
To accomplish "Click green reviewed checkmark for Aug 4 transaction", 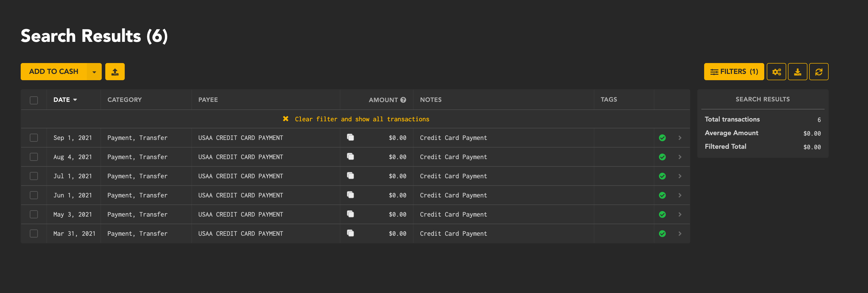I will pos(662,157).
